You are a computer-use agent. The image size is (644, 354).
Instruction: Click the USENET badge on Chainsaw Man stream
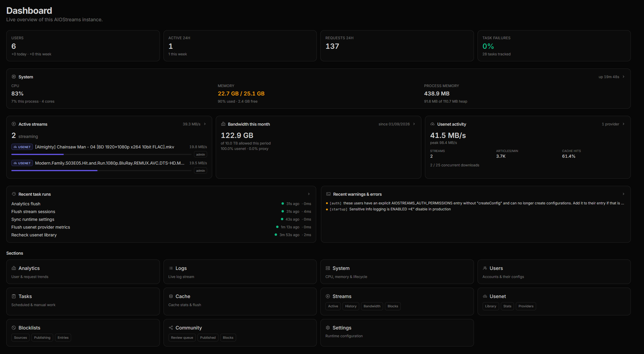tap(22, 147)
